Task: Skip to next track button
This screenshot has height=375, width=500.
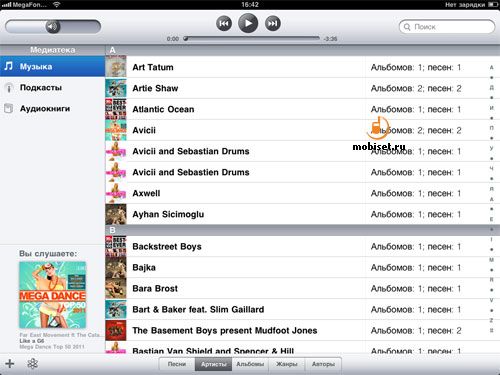Action: tap(273, 23)
